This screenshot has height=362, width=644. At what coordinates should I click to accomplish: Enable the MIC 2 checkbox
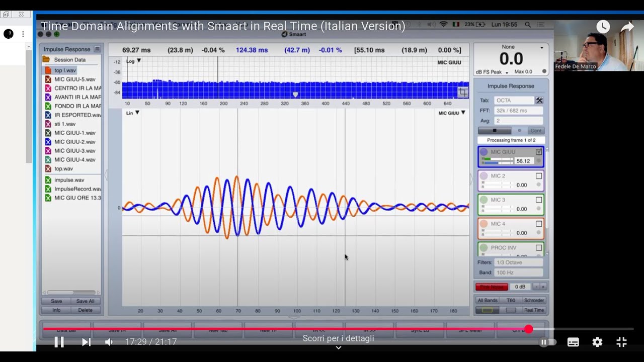(x=539, y=176)
